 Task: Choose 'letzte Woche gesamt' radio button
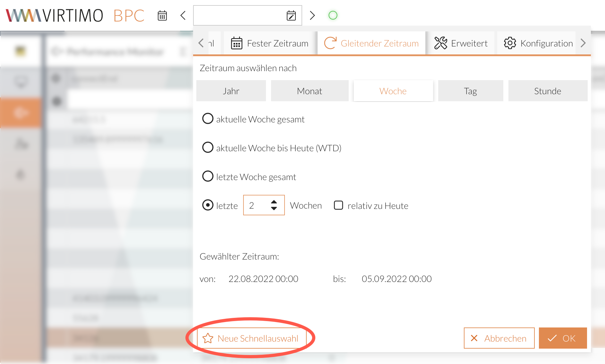pyautogui.click(x=208, y=177)
